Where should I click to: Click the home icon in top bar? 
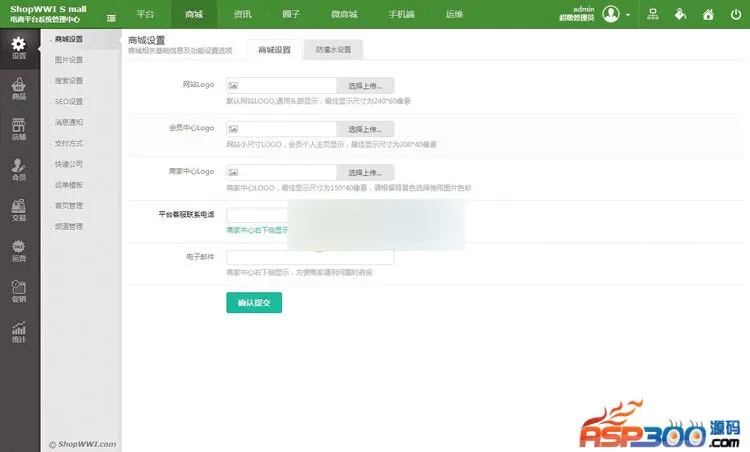[x=708, y=14]
